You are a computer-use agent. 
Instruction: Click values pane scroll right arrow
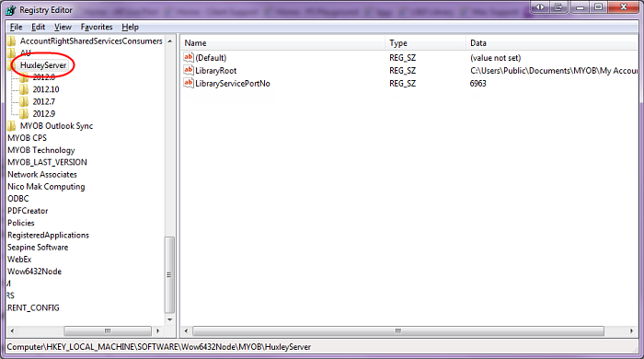click(x=632, y=330)
